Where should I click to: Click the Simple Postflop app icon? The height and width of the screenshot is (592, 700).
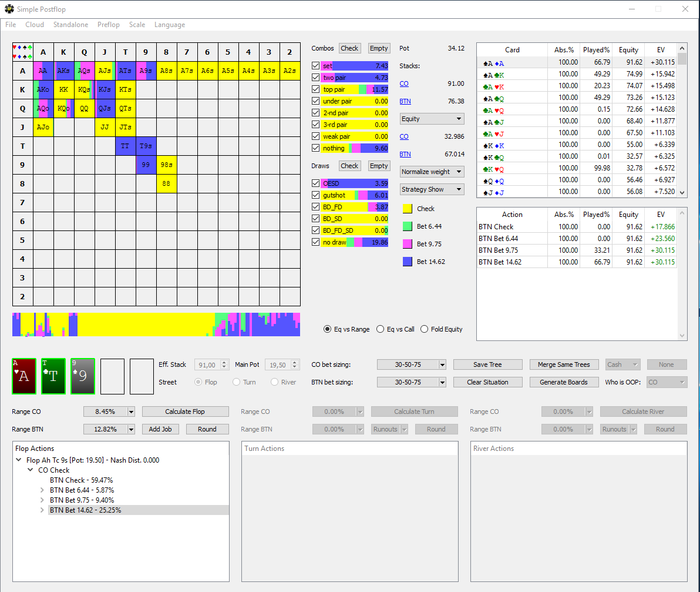pos(9,9)
